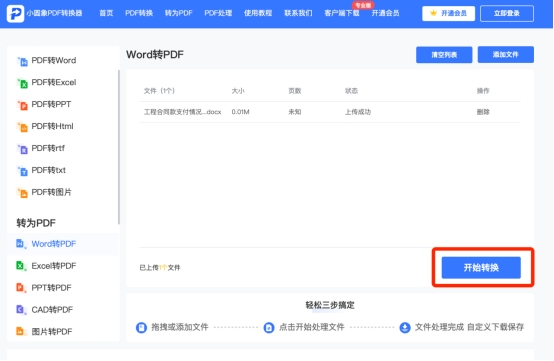The height and width of the screenshot is (361, 554).
Task: Click 删除 for the docx file row
Action: point(483,112)
